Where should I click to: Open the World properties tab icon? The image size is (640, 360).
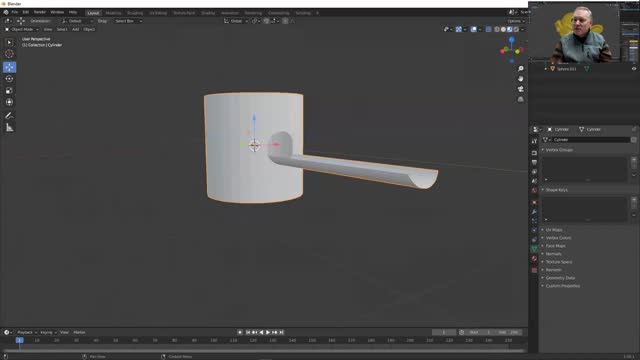[534, 190]
